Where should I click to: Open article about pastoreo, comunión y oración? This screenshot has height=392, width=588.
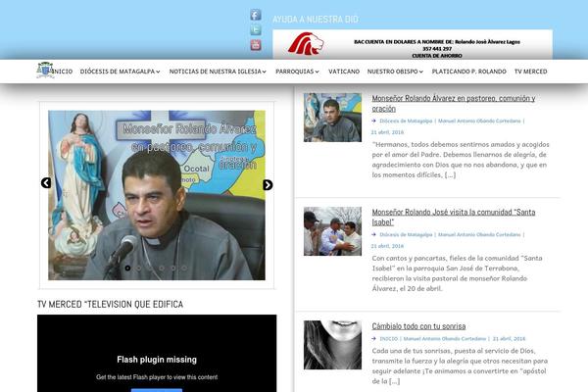pyautogui.click(x=454, y=103)
